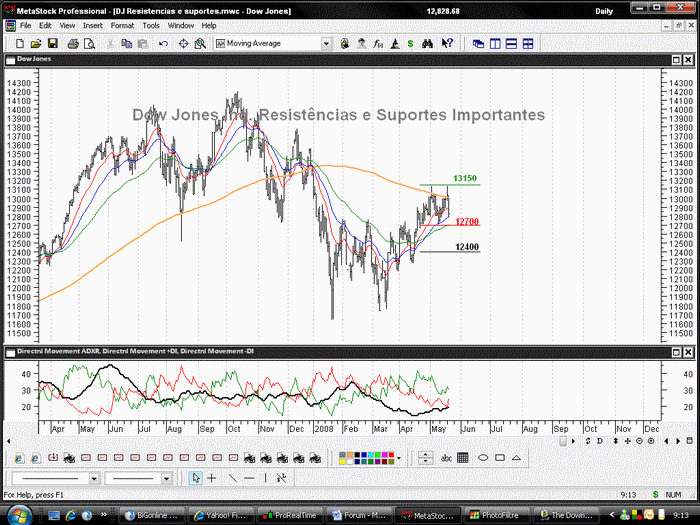The width and height of the screenshot is (700, 525).
Task: Select the crosshair plus cursor tool
Action: click(x=212, y=478)
